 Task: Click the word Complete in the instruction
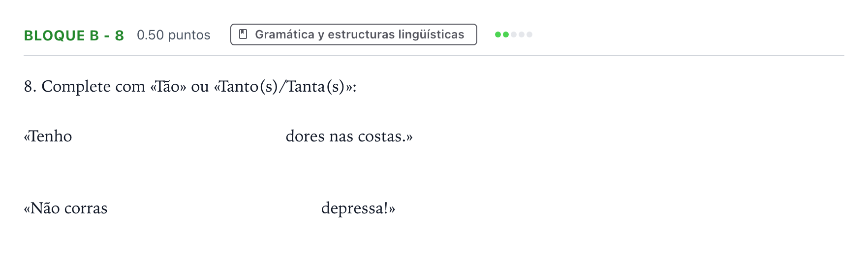tap(76, 87)
